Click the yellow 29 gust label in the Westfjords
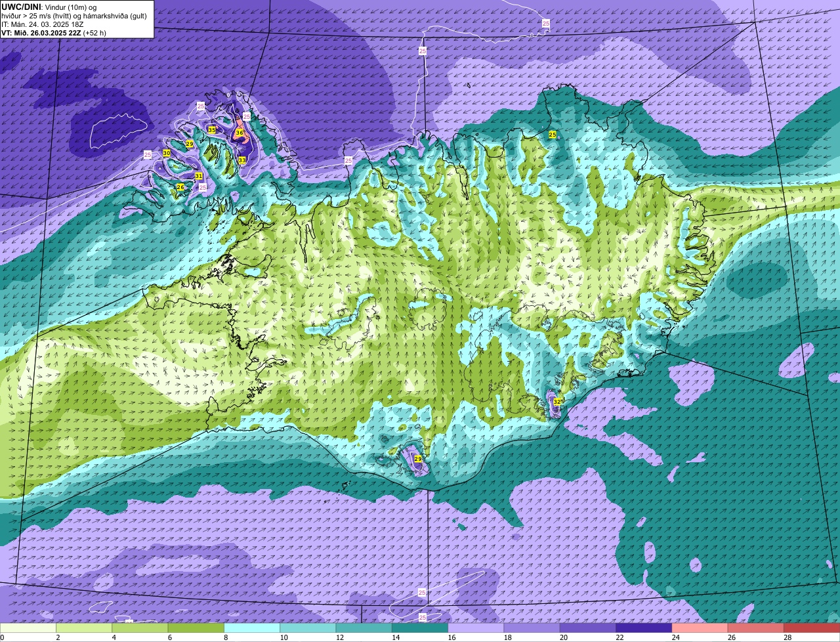Screen dimensions: 840x642 click(189, 144)
